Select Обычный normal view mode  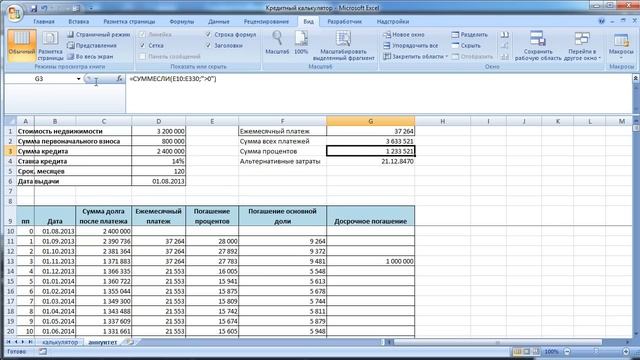[21, 45]
